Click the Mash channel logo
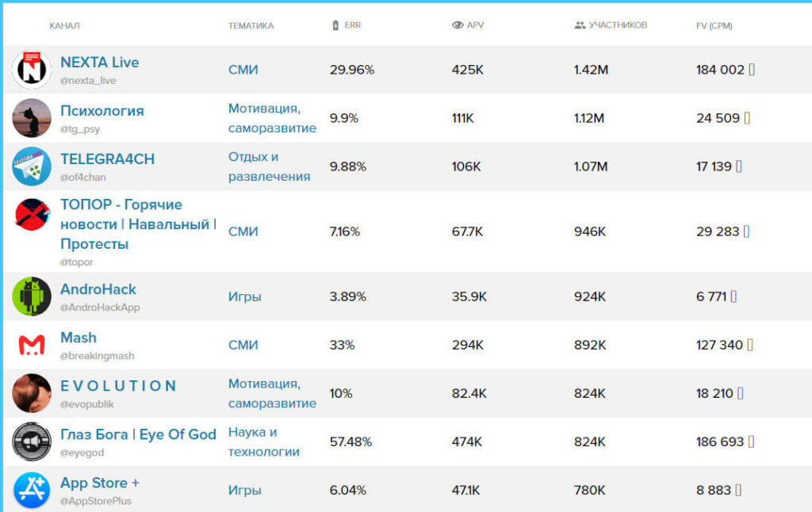Screen dimensions: 812x512 click(32, 345)
